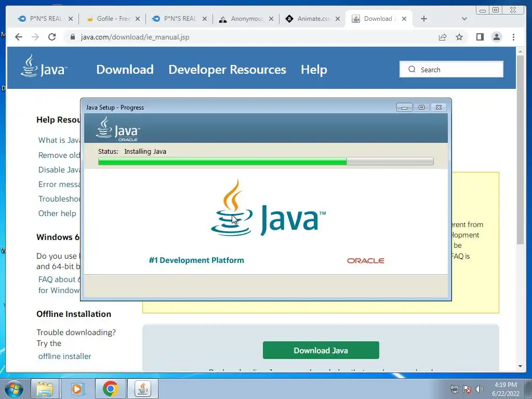Click the padlock site info icon
Screen dimensions: 532x399
pos(72,37)
